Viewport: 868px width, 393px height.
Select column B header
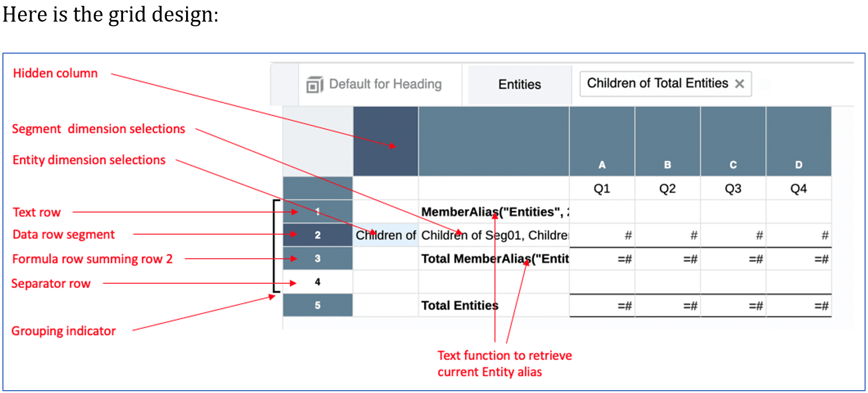pyautogui.click(x=667, y=165)
